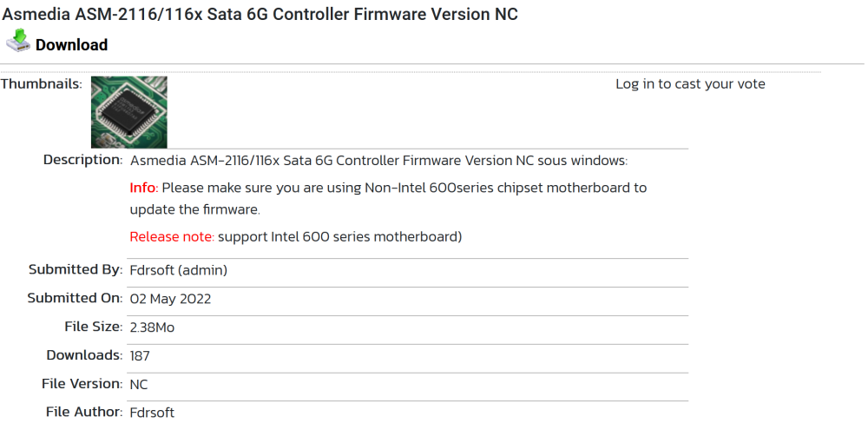868x430 pixels.
Task: Click the Thumbnails label
Action: tap(42, 84)
